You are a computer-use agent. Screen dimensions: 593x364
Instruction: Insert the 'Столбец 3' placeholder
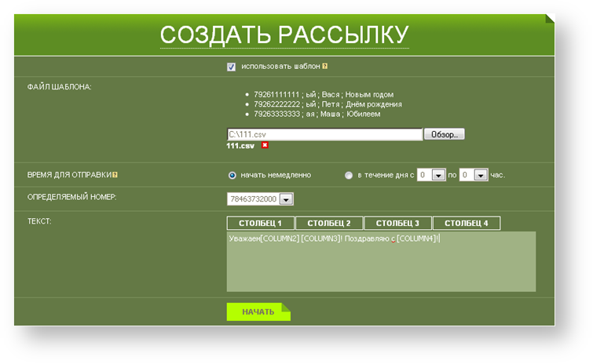point(397,224)
